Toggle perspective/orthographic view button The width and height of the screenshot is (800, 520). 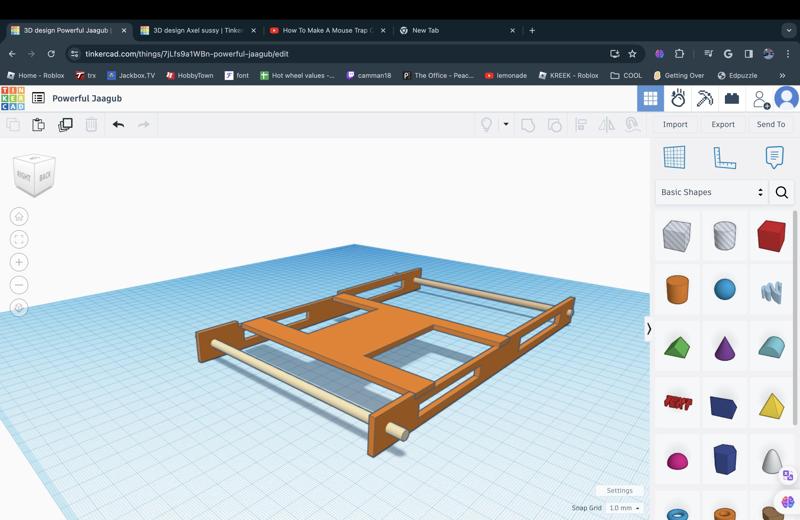point(19,308)
